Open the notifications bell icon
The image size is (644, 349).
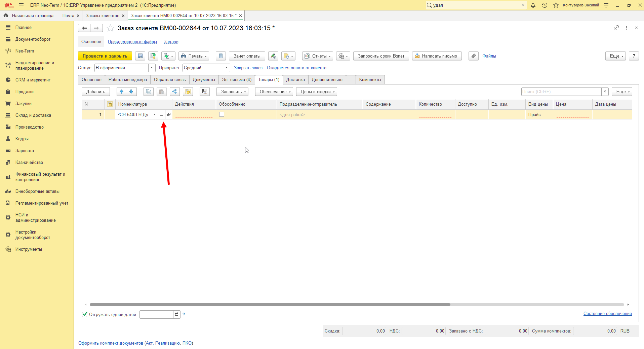pyautogui.click(x=533, y=5)
